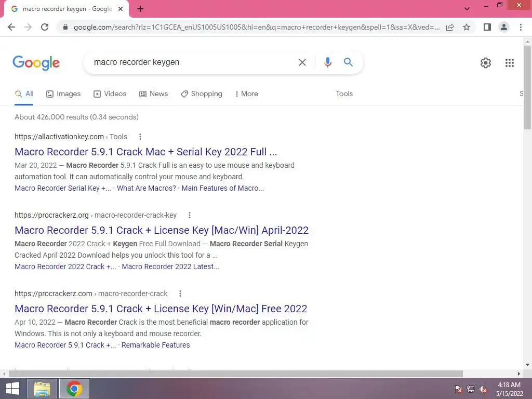Follow the 'Macro Recorder Serial Key +...' sitelink
Viewport: 532px width, 399px height.
(63, 188)
